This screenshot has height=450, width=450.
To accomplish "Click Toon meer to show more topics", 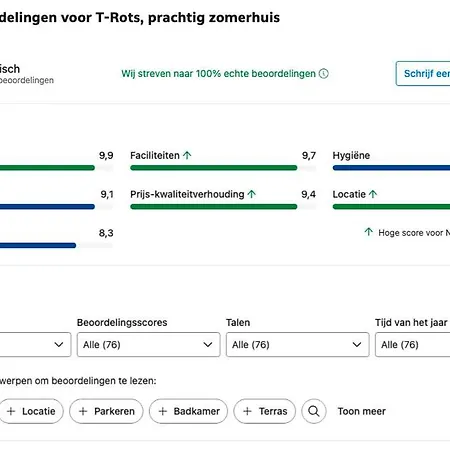I will pyautogui.click(x=362, y=411).
